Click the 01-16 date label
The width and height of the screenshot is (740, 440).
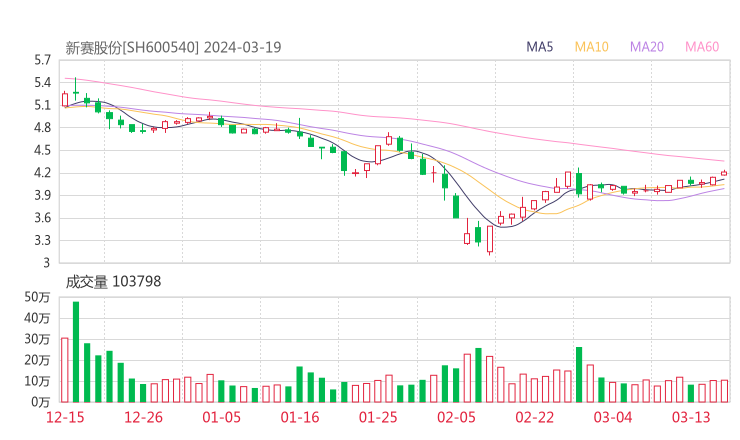pos(300,417)
